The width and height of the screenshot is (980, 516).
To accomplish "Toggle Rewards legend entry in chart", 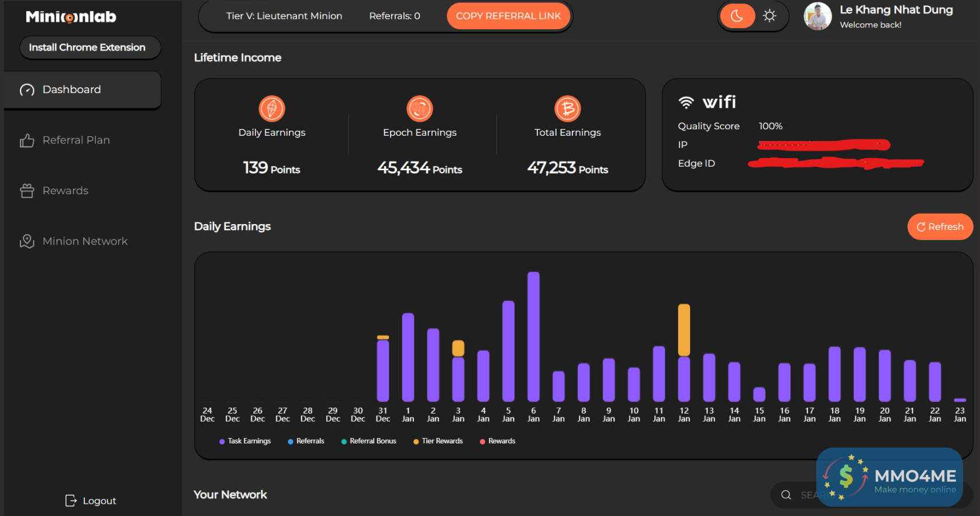I will tap(498, 441).
